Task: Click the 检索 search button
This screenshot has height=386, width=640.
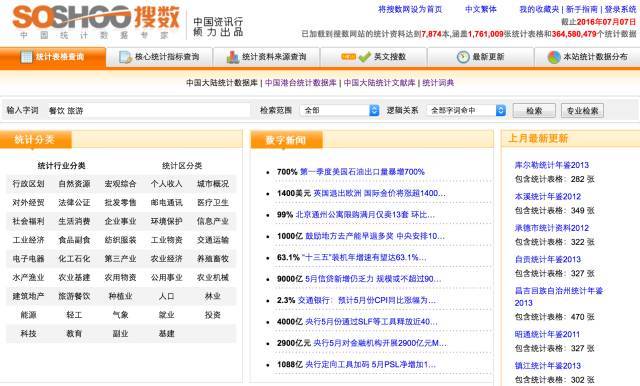Action: 534,111
